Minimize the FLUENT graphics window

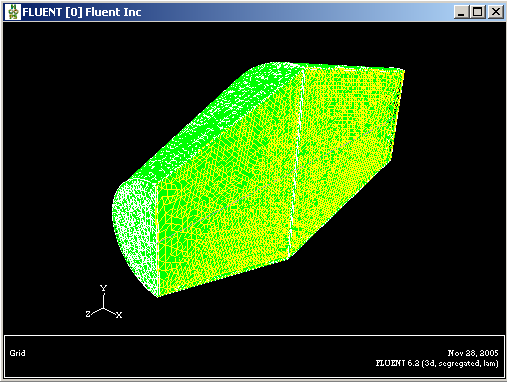461,12
